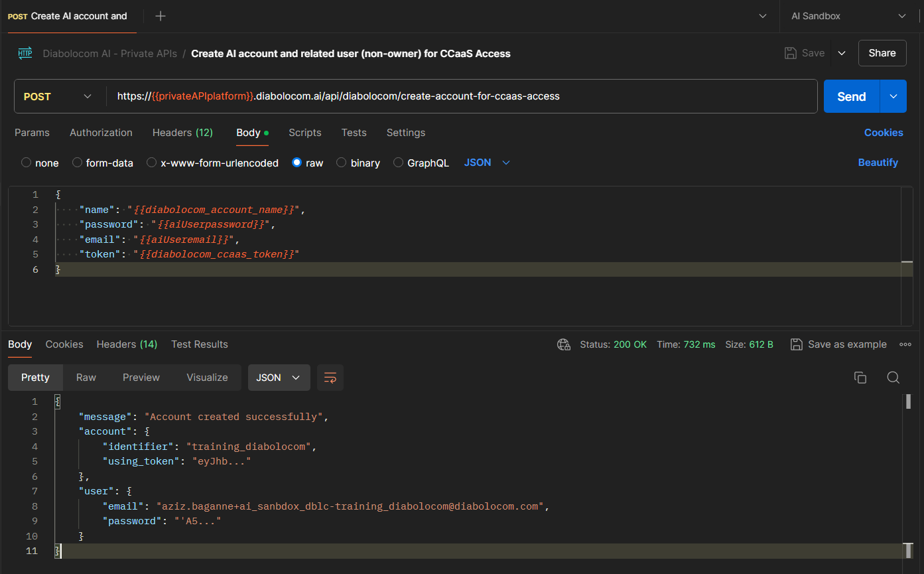924x574 pixels.
Task: Search the response using magnifier icon
Action: pos(893,378)
